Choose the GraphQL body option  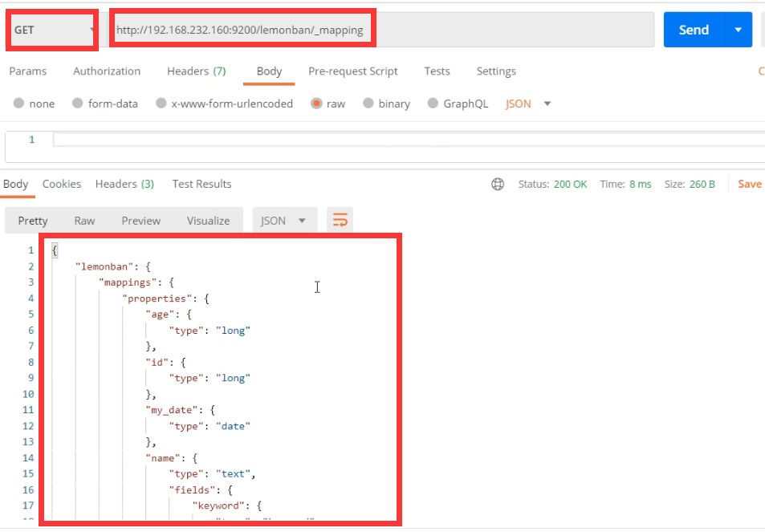433,104
